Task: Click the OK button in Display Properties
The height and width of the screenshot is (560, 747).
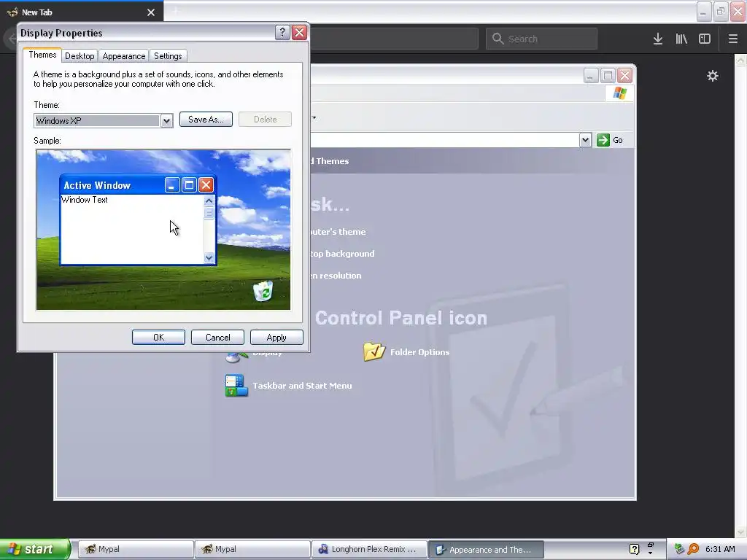Action: tap(158, 337)
